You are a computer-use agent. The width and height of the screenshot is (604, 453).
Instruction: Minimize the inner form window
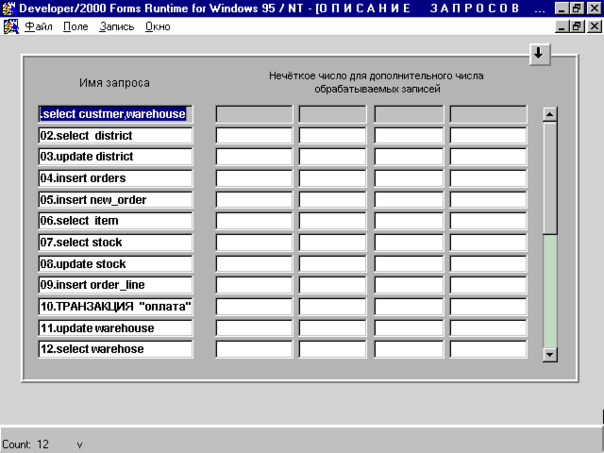562,27
